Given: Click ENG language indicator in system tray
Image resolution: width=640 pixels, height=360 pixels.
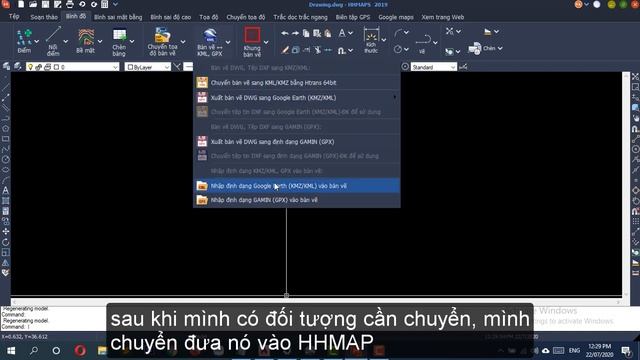Looking at the screenshot, I should click(x=574, y=351).
